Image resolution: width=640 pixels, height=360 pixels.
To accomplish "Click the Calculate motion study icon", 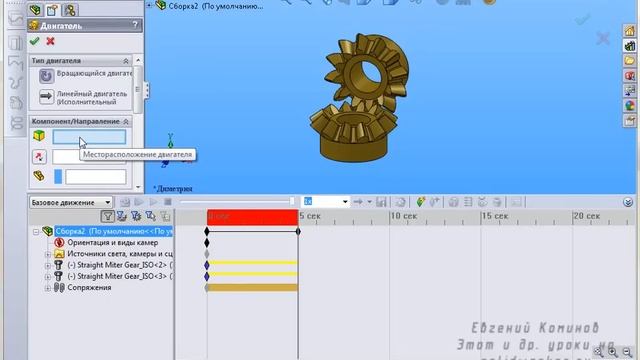I will click(x=125, y=202).
